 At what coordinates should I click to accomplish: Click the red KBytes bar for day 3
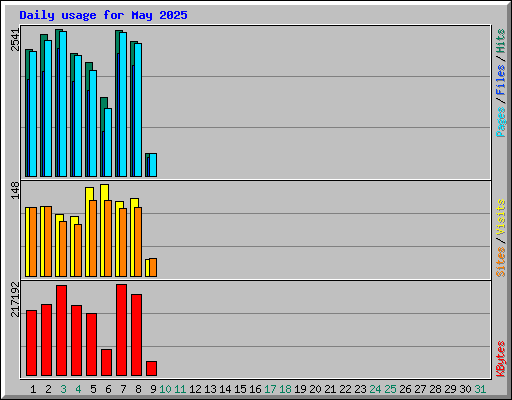click(x=61, y=330)
